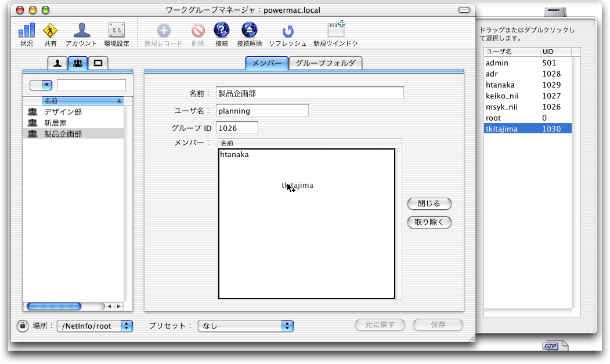Switch to the グループフォルダ tab
Screen dimensions: 610x364
[325, 63]
